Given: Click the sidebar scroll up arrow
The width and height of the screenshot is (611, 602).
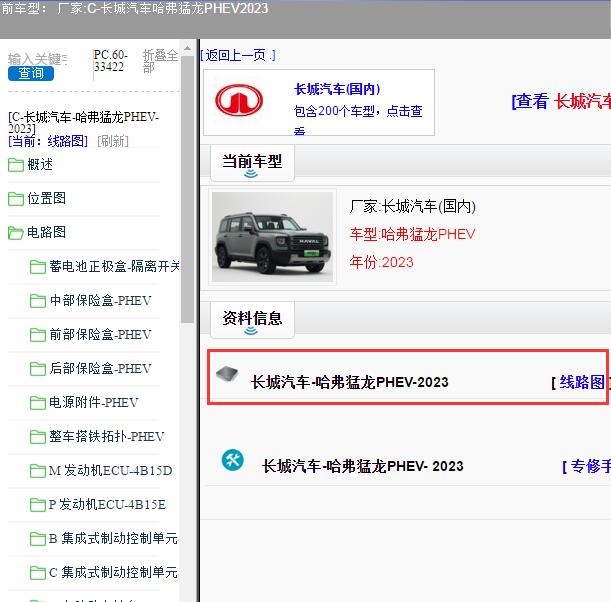Looking at the screenshot, I should (187, 48).
